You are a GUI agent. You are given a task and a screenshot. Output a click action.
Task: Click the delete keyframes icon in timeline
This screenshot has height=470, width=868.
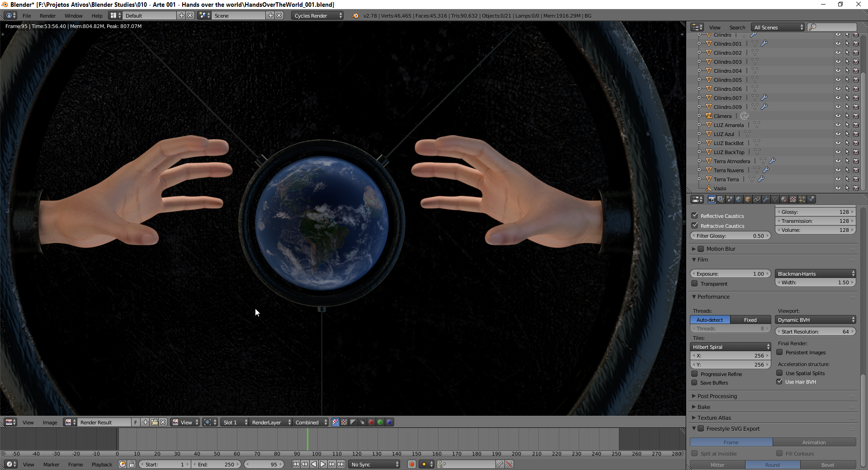point(509,464)
